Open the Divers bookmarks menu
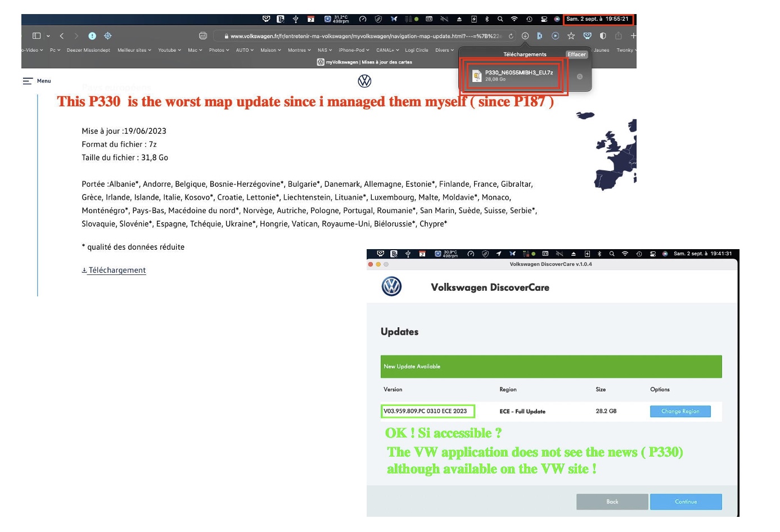The height and width of the screenshot is (532, 780). [444, 50]
